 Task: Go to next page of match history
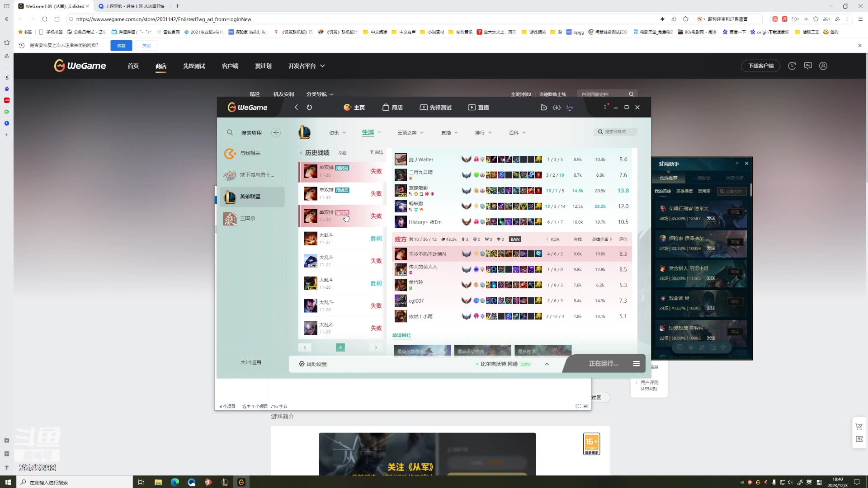[x=376, y=347]
